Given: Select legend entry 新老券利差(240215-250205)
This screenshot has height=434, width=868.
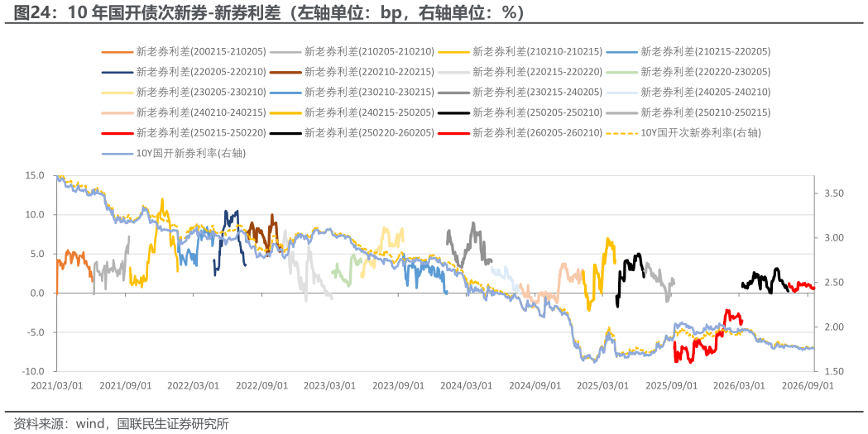Looking at the screenshot, I should tap(352, 112).
